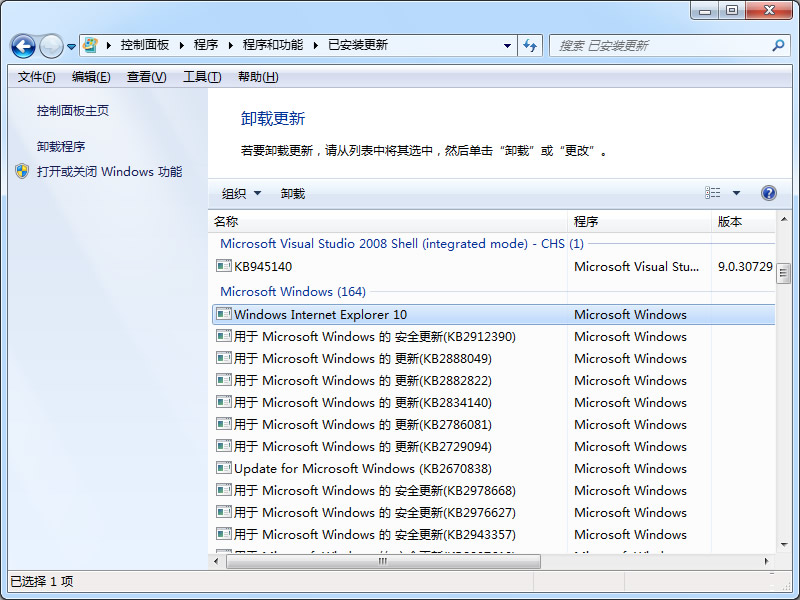Viewport: 800px width, 600px height.
Task: Click the Forward navigation arrow
Action: pos(51,46)
